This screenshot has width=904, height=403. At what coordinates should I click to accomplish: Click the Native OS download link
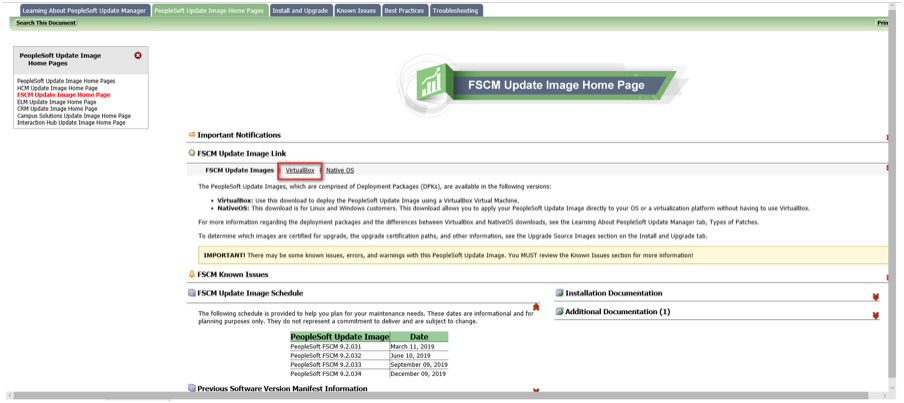click(340, 171)
